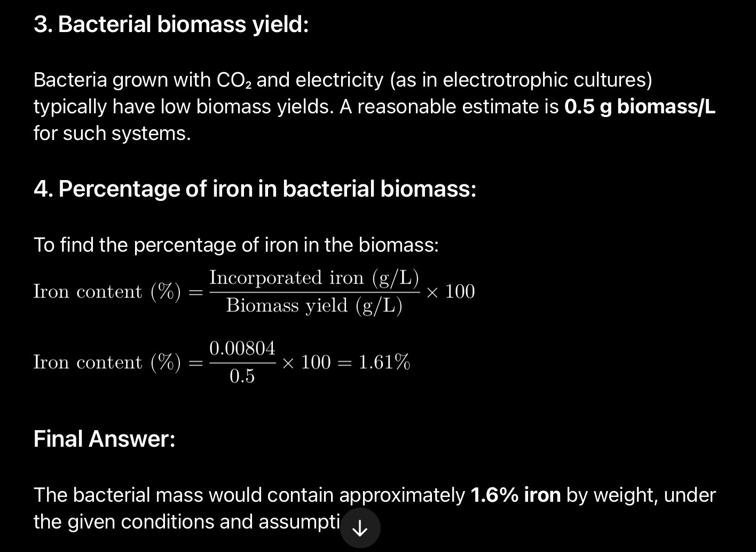Image resolution: width=756 pixels, height=552 pixels.
Task: Click the "3. Bacterial biomass yield:" heading
Action: coord(171,25)
